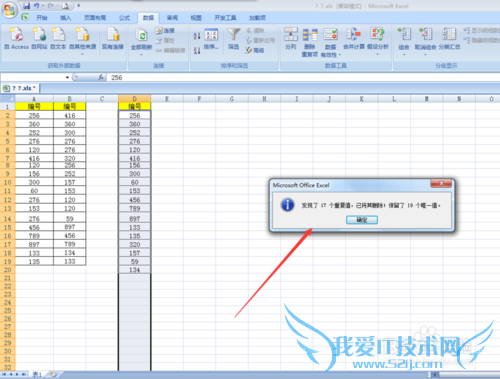Click the Undo icon in quick access toolbar
Screen dimensions: 500x379
[x=37, y=6]
